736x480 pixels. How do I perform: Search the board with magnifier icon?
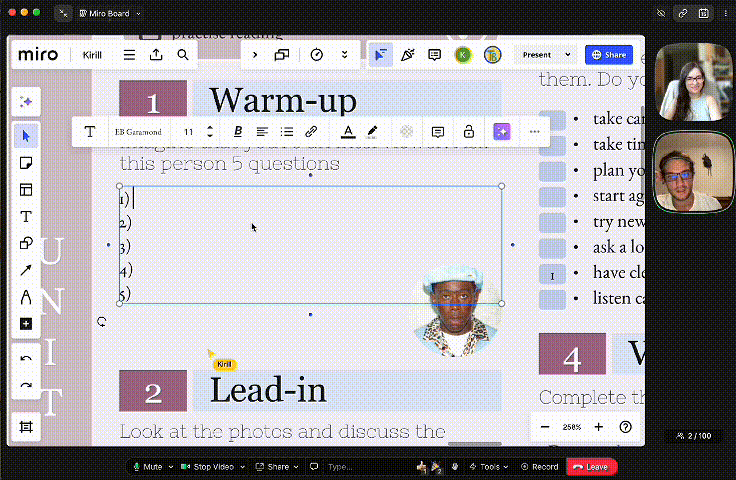(183, 55)
